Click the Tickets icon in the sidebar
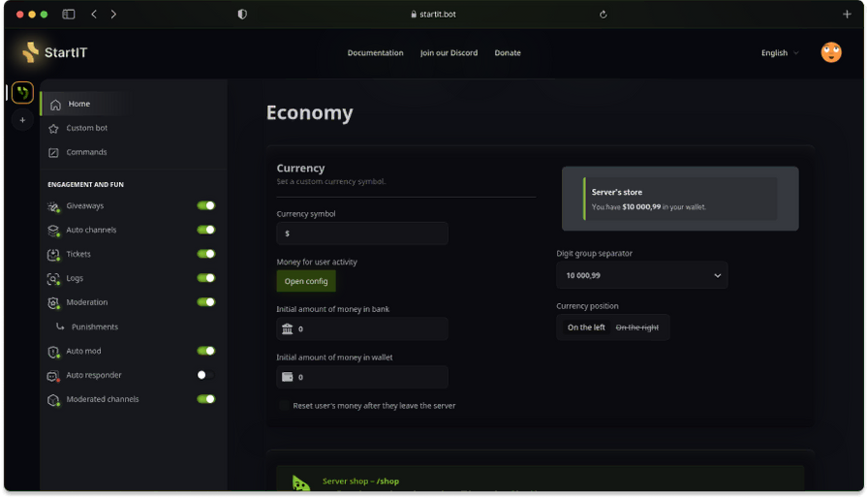The height and width of the screenshot is (498, 868). pyautogui.click(x=53, y=255)
